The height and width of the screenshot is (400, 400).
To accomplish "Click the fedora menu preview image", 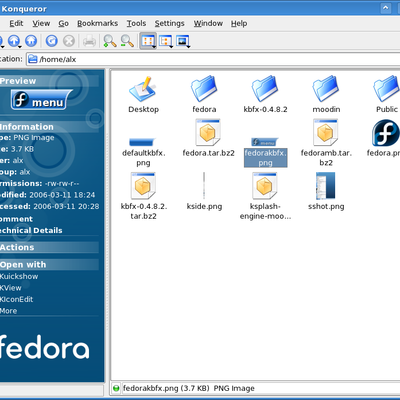I will pyautogui.click(x=42, y=100).
